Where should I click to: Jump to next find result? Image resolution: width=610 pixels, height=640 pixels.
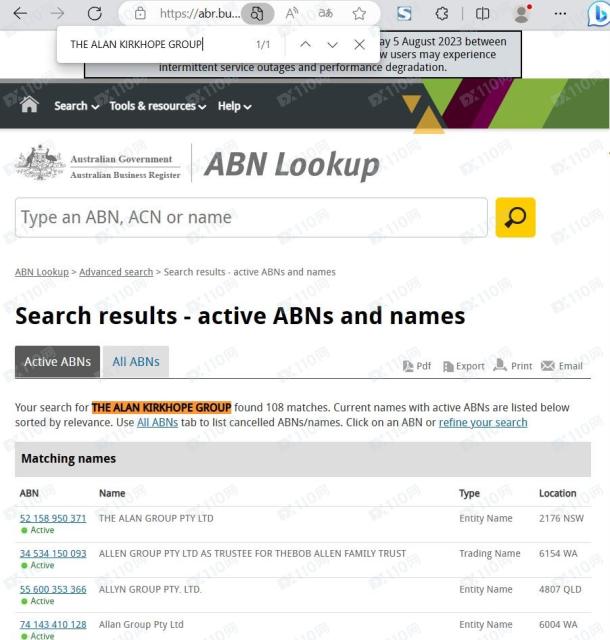[333, 44]
